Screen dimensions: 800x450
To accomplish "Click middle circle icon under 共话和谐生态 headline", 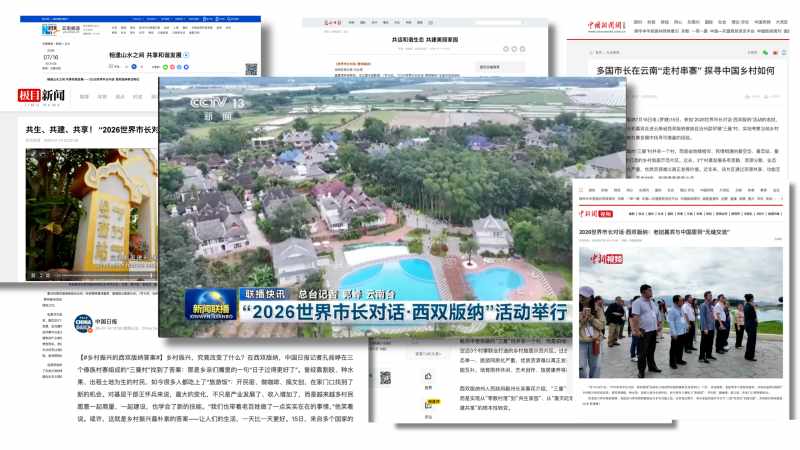I will tap(514, 49).
